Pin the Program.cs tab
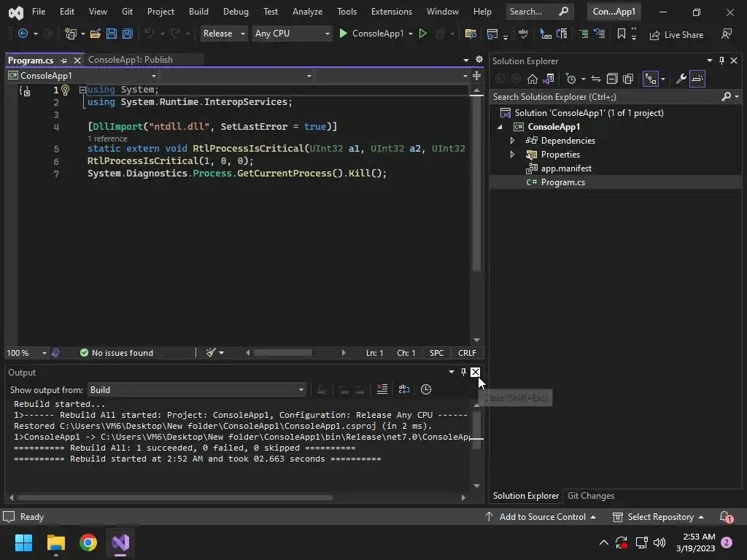747x560 pixels. [x=64, y=61]
